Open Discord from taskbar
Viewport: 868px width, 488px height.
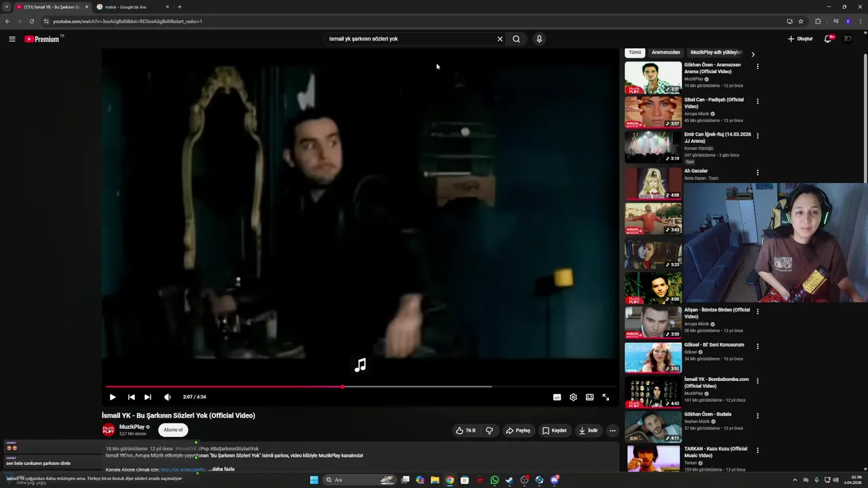click(x=555, y=480)
